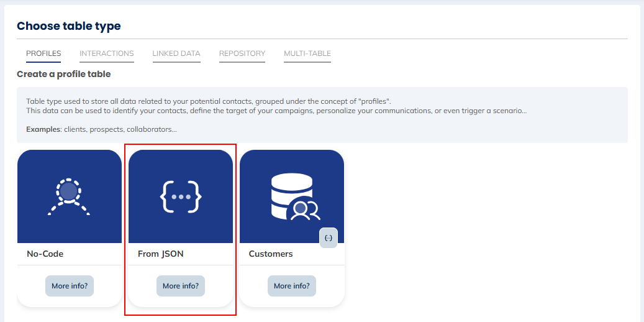644x322 pixels.
Task: Switch to the MULTI-TABLE tab
Action: pyautogui.click(x=307, y=53)
